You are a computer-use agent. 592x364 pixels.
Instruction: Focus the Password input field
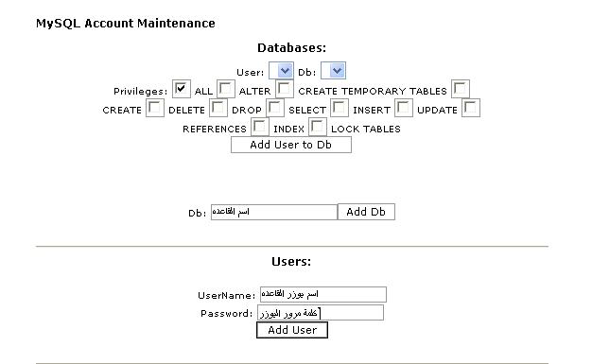(321, 313)
